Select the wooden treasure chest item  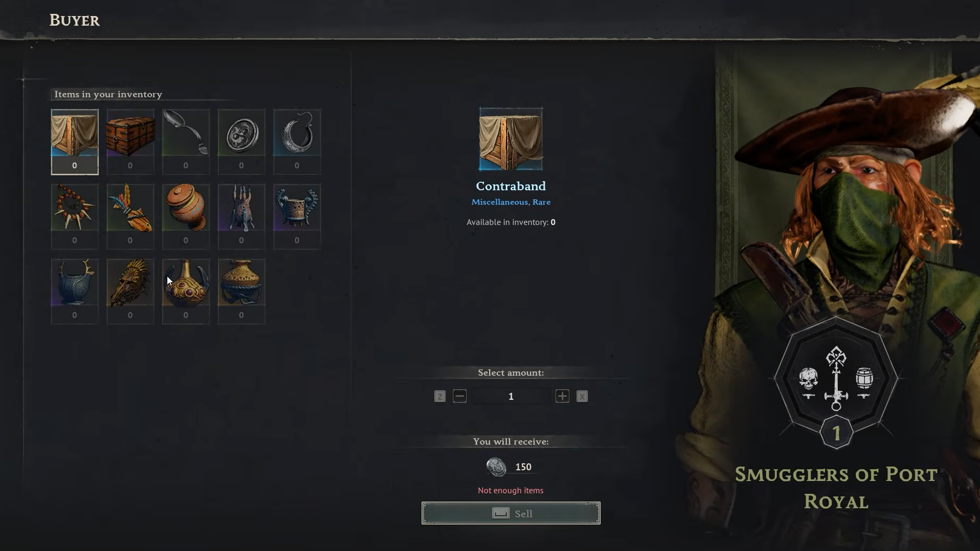[x=130, y=142]
